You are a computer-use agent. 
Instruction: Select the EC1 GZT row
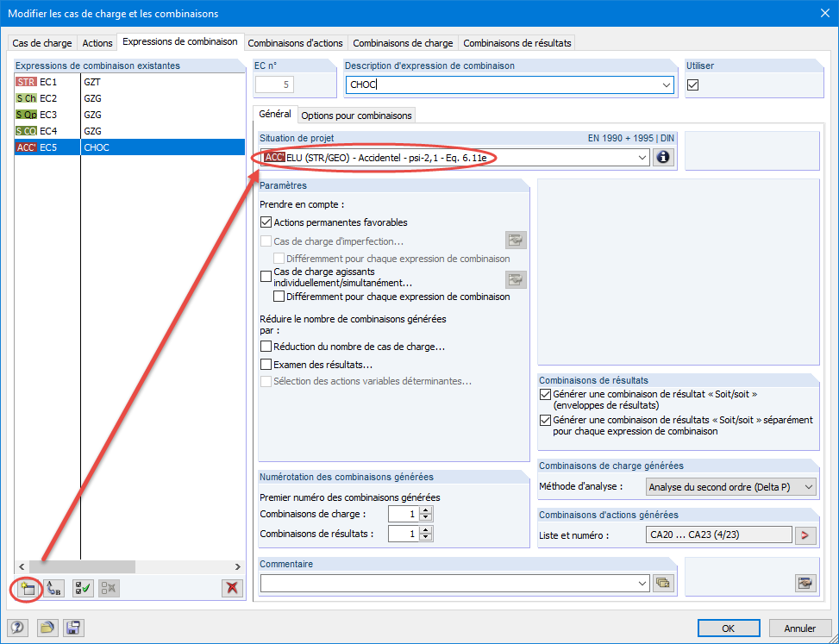129,83
